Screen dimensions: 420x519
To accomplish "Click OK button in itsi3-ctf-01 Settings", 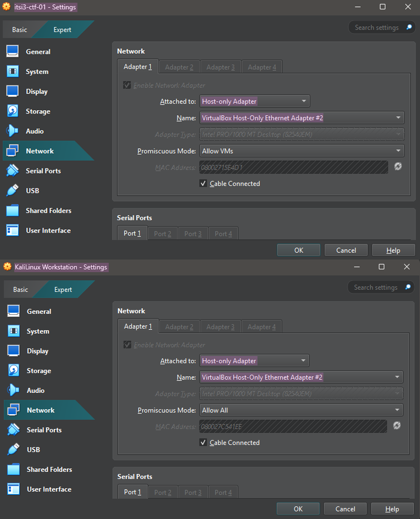I will click(x=299, y=250).
